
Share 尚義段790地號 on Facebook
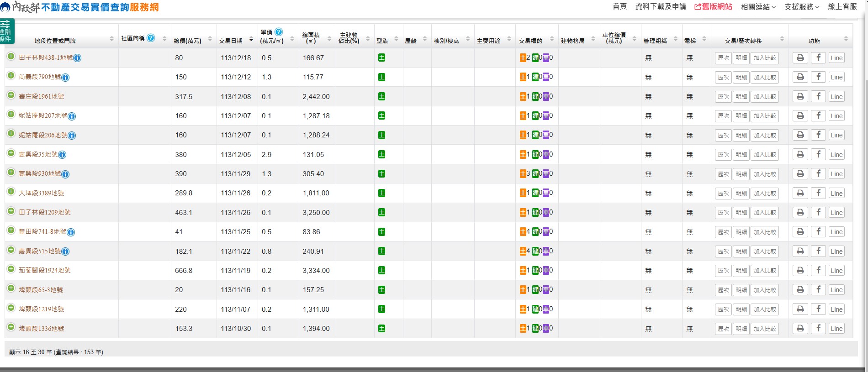(818, 77)
